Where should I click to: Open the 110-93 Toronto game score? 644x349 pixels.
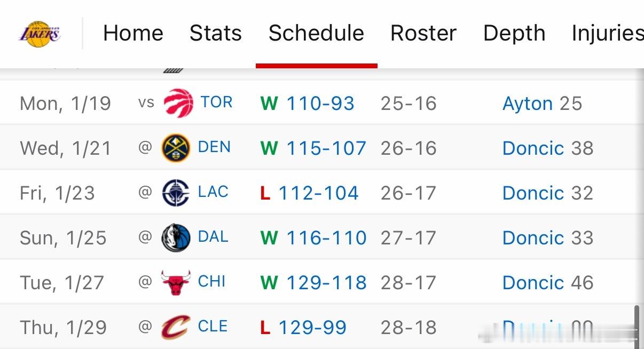pos(320,104)
